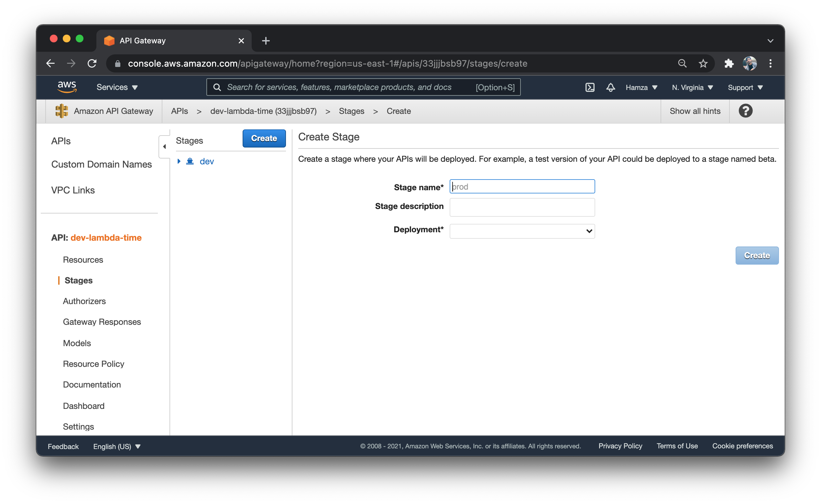821x504 pixels.
Task: Click the dev-lambda-time API name link
Action: pos(106,238)
